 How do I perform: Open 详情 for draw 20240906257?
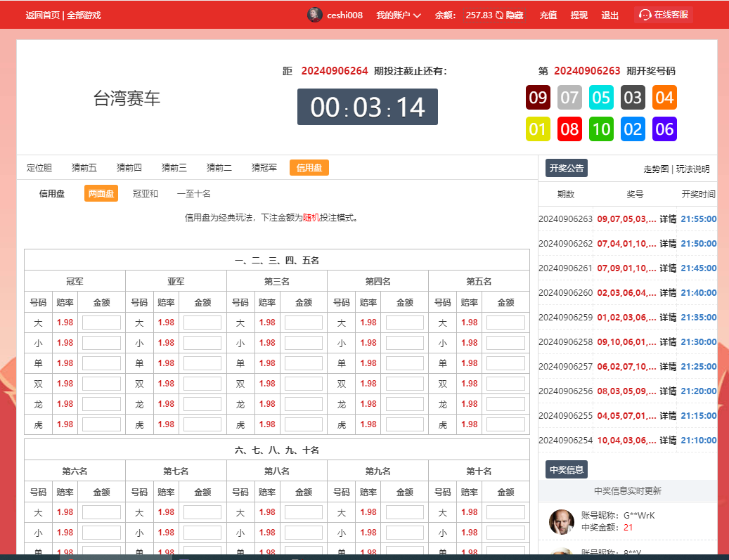668,367
